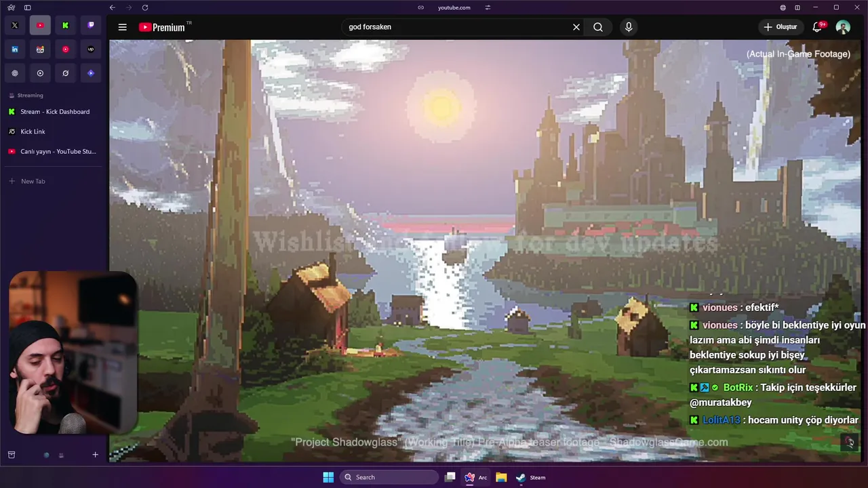Open Arc from the taskbar
The width and height of the screenshot is (868, 488).
pyautogui.click(x=475, y=477)
